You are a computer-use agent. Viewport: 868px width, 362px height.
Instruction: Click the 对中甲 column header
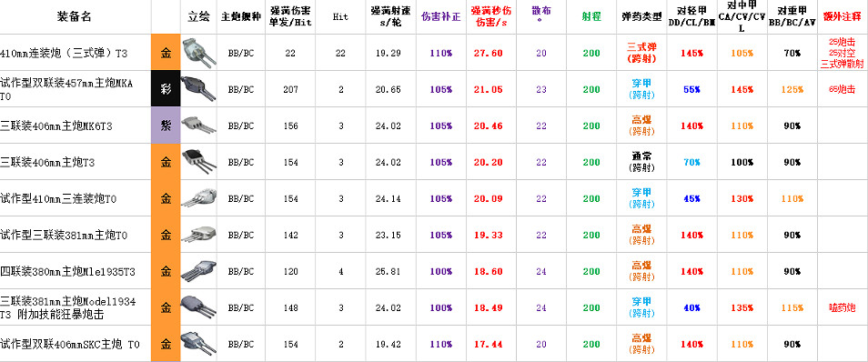[x=742, y=16]
